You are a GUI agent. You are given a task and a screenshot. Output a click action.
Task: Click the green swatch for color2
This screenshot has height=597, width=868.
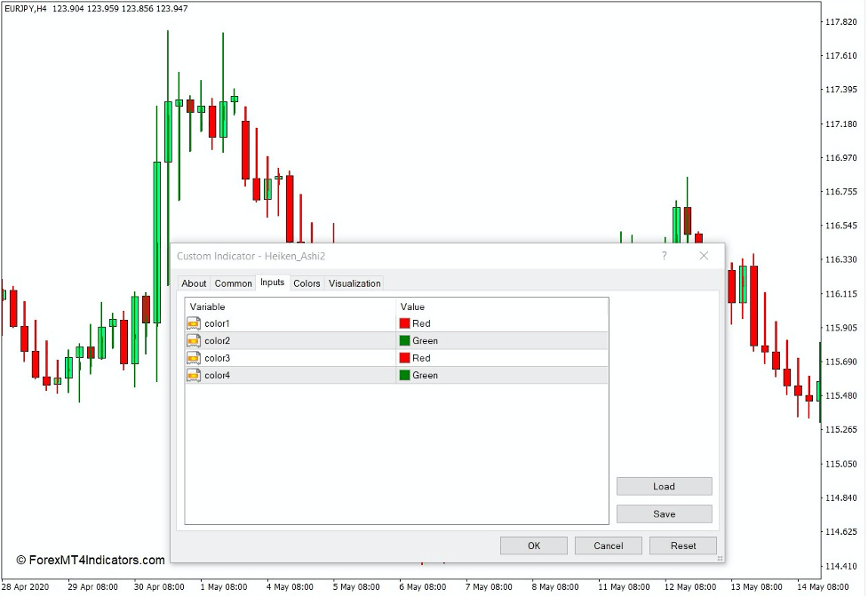point(405,340)
